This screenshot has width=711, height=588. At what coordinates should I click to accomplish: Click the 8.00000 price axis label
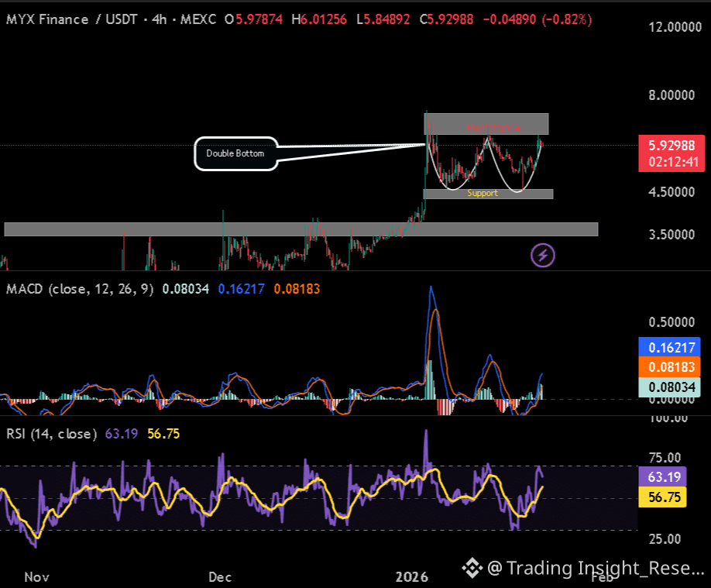click(x=671, y=95)
